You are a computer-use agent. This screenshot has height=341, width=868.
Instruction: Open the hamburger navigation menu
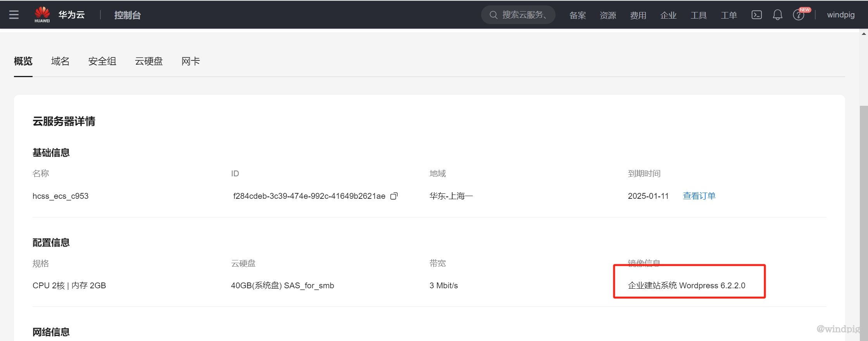point(14,15)
